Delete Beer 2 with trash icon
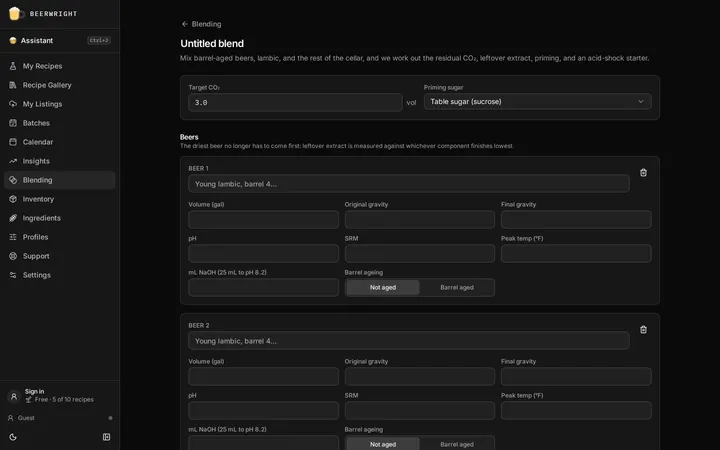The width and height of the screenshot is (720, 450). tap(643, 330)
